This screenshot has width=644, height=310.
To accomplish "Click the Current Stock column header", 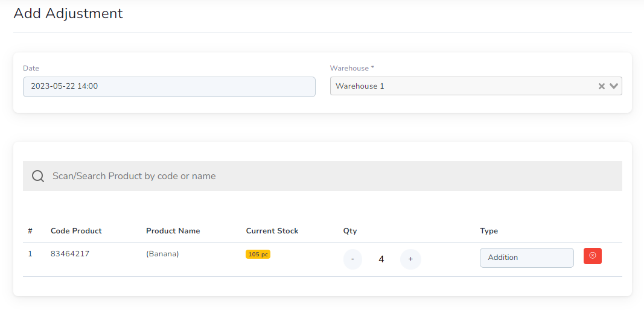I will pyautogui.click(x=272, y=231).
